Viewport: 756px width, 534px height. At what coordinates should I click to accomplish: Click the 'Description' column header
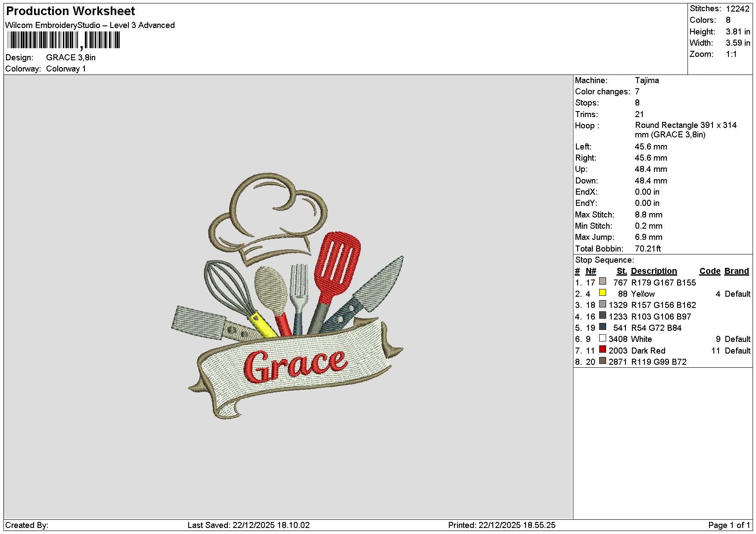(654, 271)
